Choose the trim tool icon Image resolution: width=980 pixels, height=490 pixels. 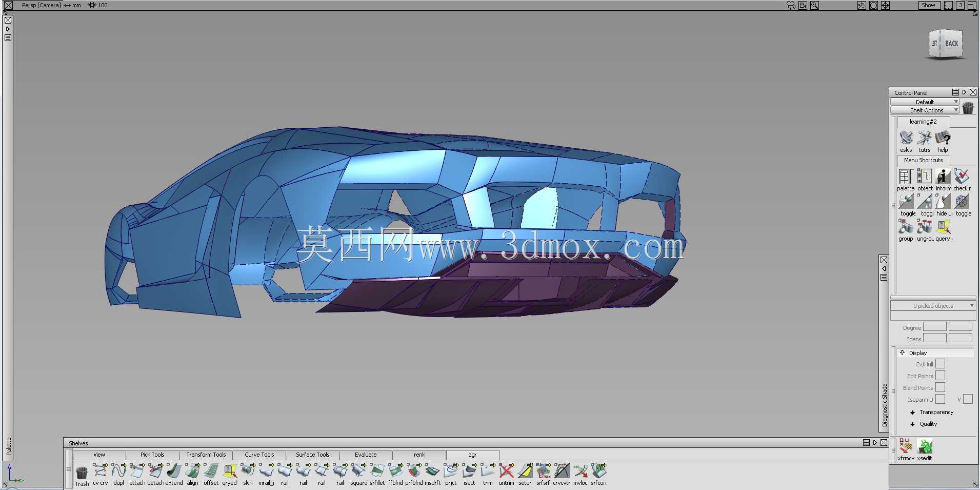[488, 471]
